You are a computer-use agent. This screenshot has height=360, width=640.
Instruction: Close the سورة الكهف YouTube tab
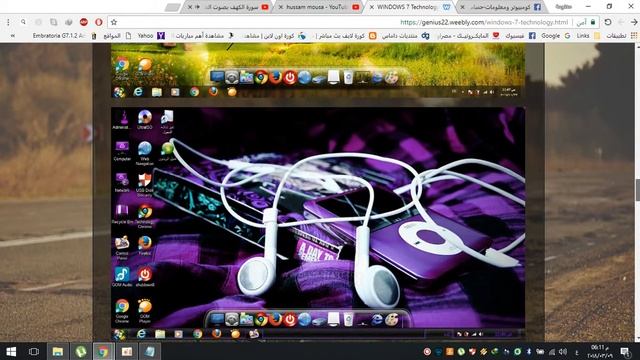point(190,7)
